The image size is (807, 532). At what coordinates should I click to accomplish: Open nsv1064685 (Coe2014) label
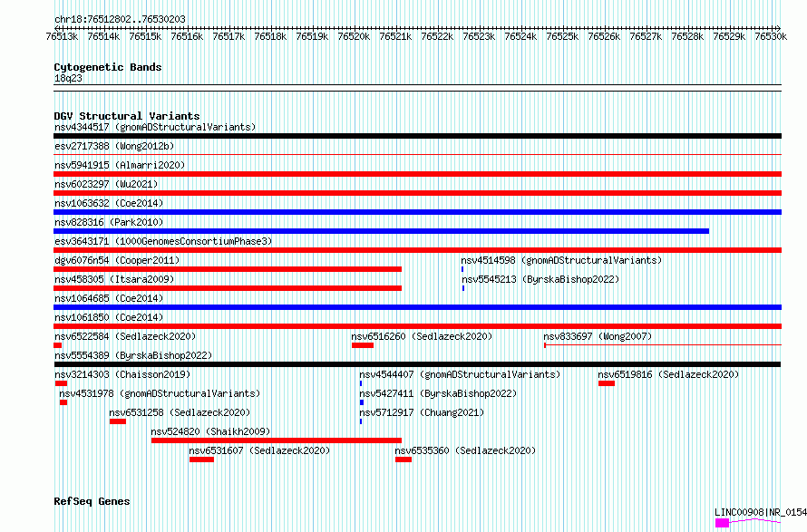[109, 298]
